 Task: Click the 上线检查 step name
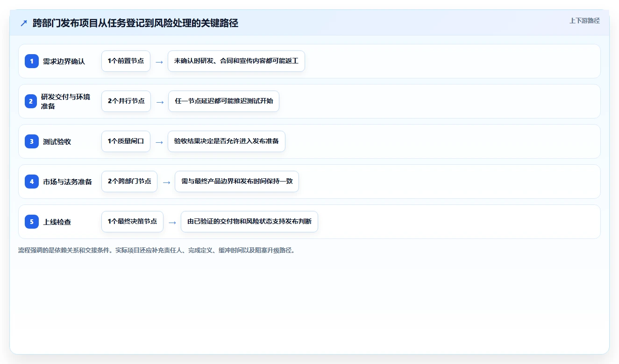[x=57, y=222]
